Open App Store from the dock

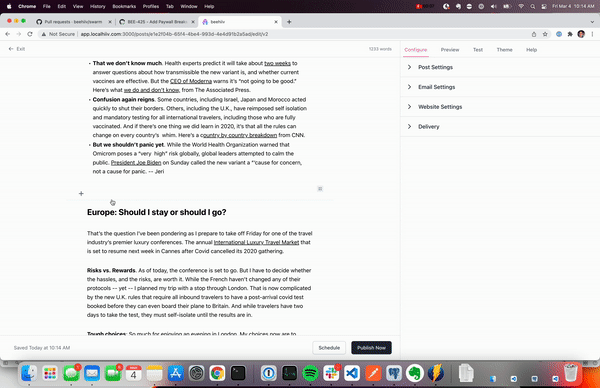[175, 373]
